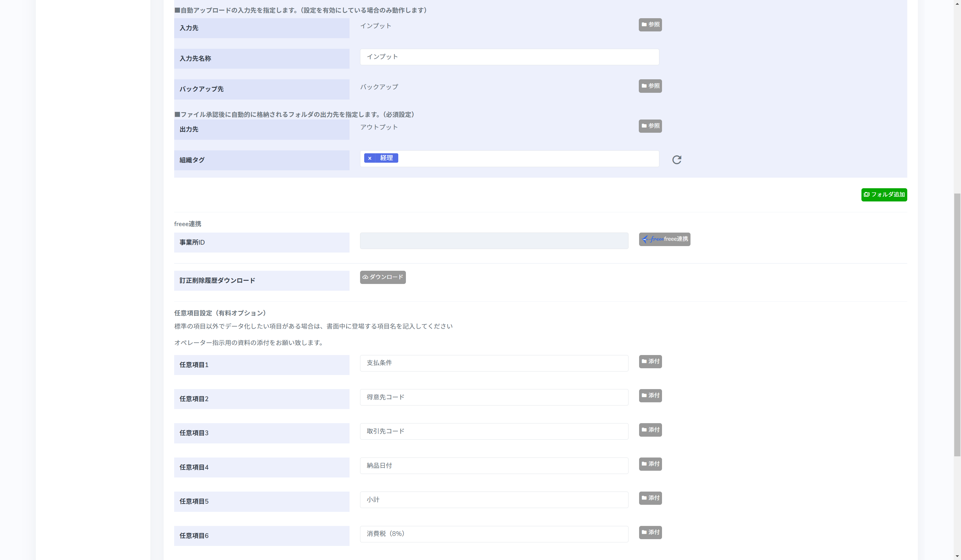Click the インプット path text beside 入力先
The width and height of the screenshot is (961, 560).
point(376,26)
